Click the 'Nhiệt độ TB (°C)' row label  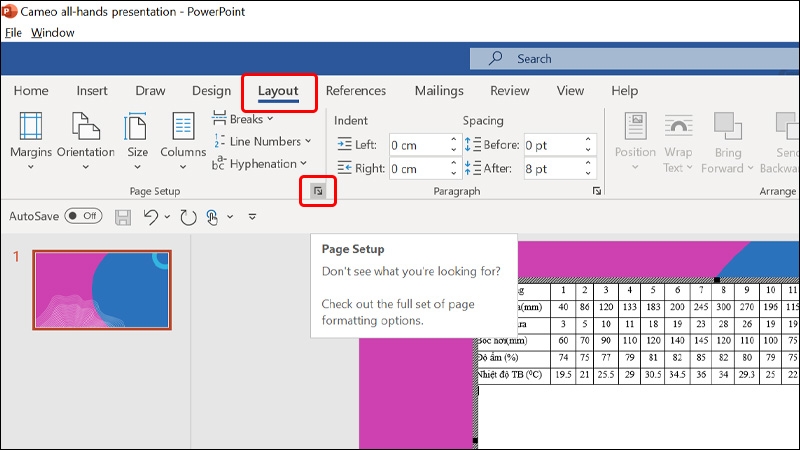tap(510, 375)
